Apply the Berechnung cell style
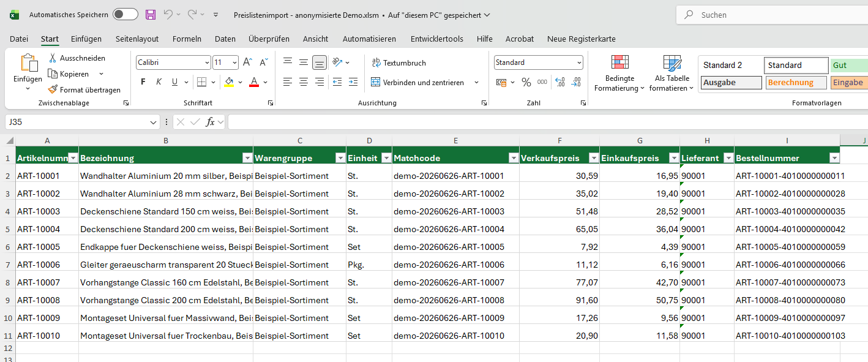The height and width of the screenshot is (362, 868). [796, 83]
